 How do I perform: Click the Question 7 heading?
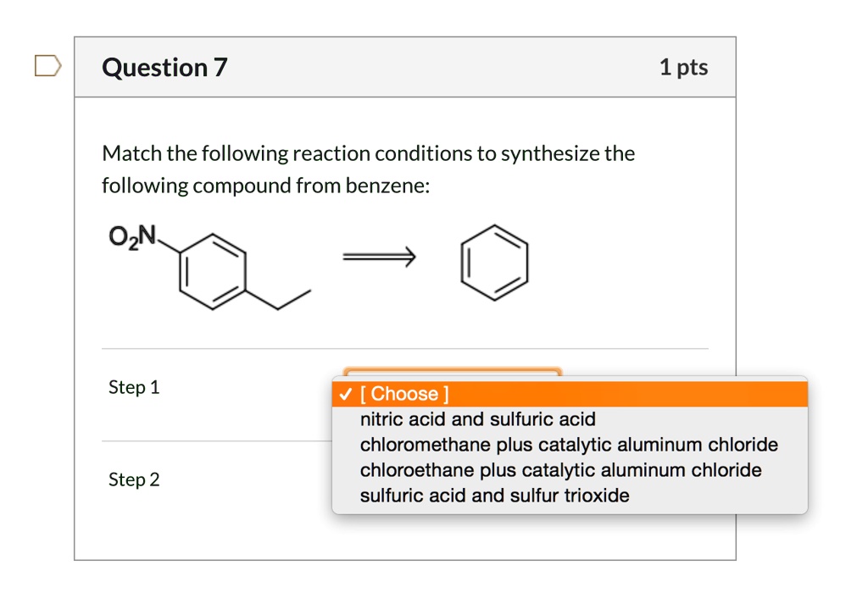(164, 67)
